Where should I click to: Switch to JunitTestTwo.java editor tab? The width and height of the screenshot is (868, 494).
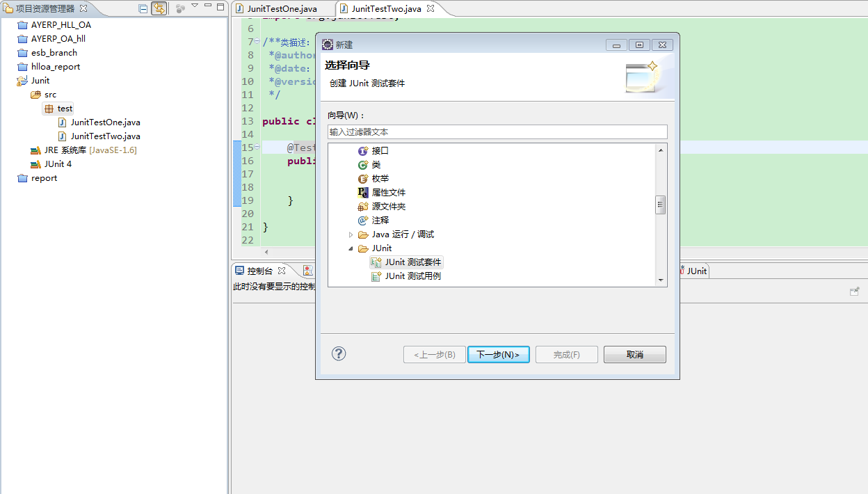click(386, 8)
